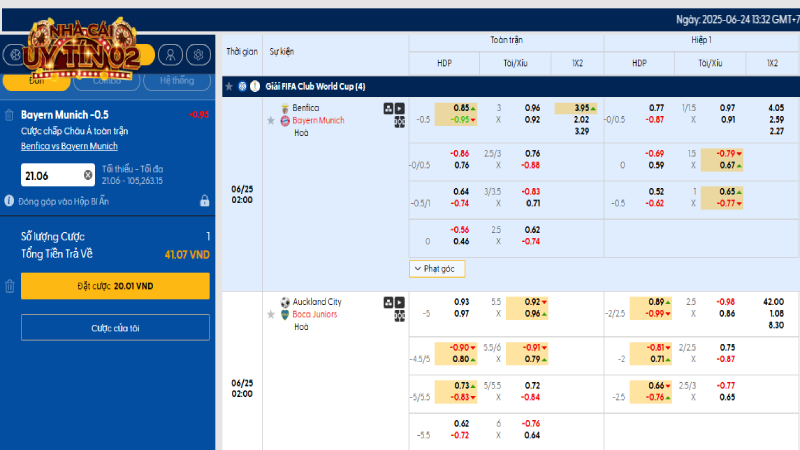Select first-half draw odds 8.30

pos(776,326)
